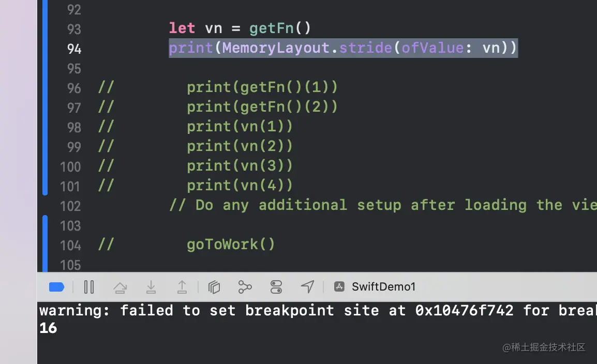Click 'Do any additional setup' comment

coord(383,205)
